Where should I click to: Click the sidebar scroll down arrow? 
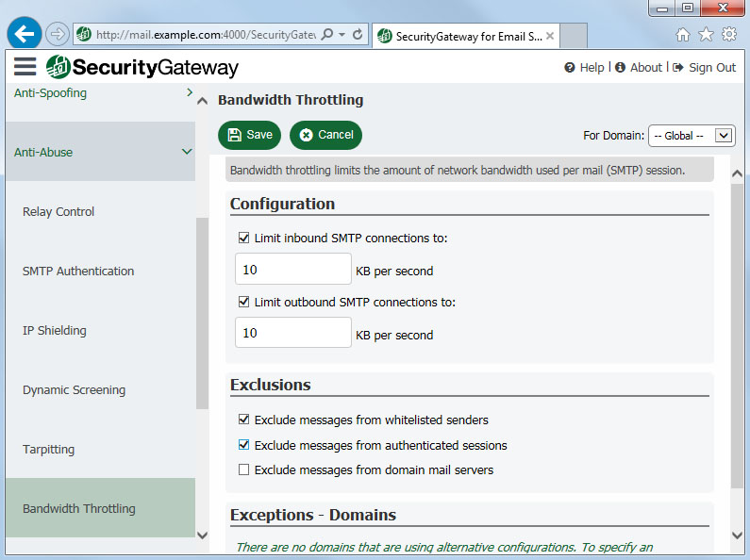pos(202,535)
